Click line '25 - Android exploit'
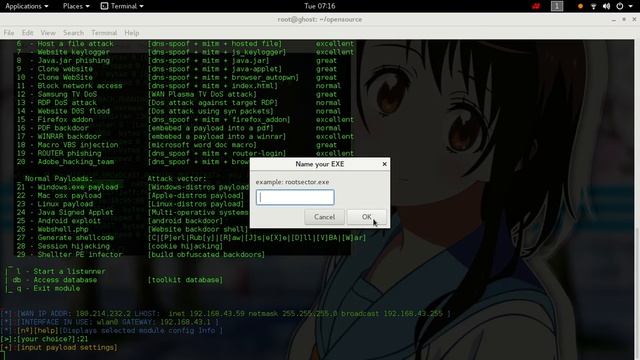Image resolution: width=640 pixels, height=360 pixels. (59, 221)
